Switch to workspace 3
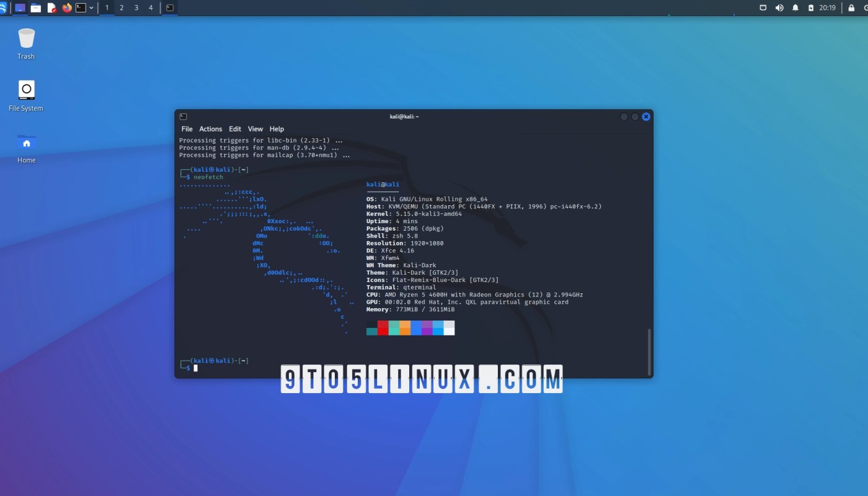The image size is (868, 496). point(136,8)
